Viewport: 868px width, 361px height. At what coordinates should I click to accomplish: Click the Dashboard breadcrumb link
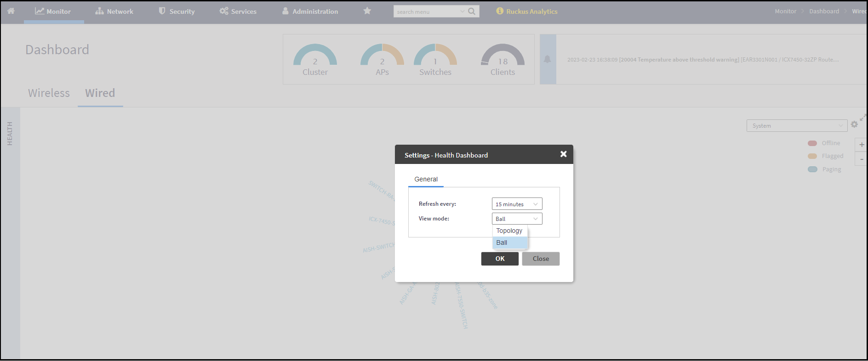pos(824,11)
